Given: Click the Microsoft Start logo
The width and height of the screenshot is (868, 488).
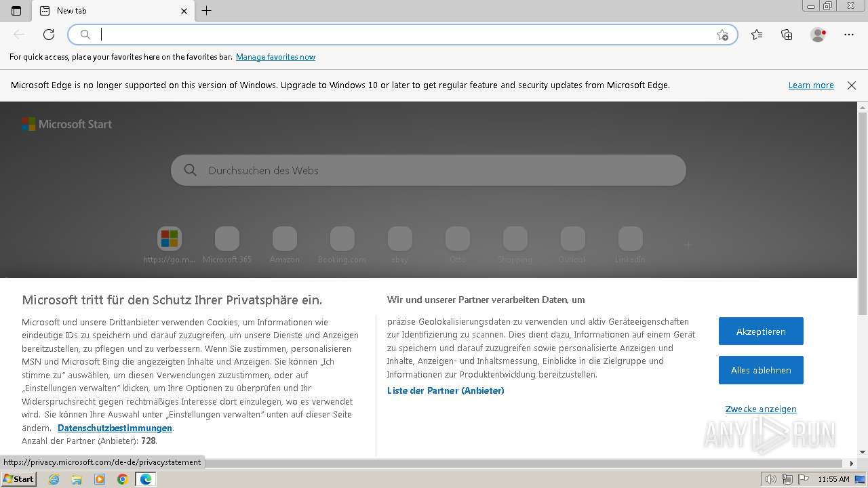Looking at the screenshot, I should pos(66,124).
